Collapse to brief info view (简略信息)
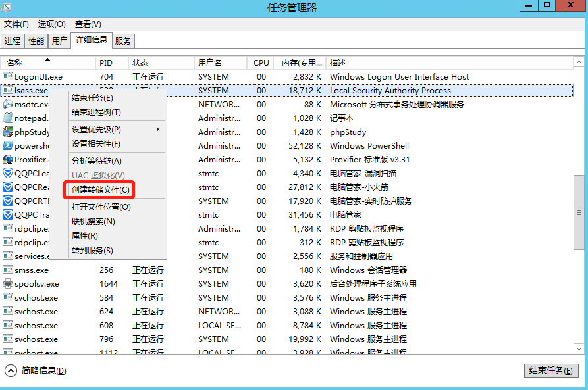 [36, 370]
